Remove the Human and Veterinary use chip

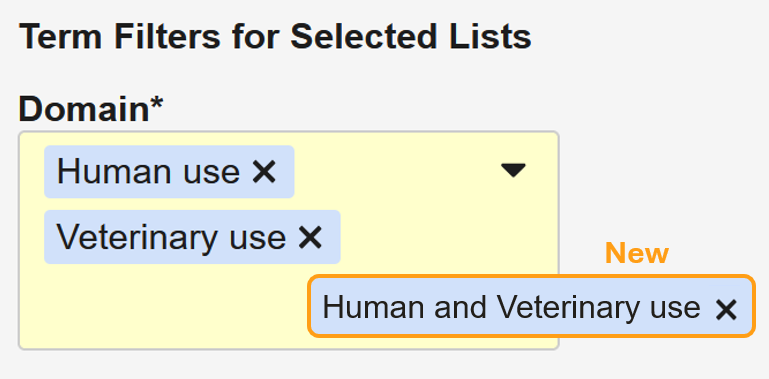tap(726, 310)
